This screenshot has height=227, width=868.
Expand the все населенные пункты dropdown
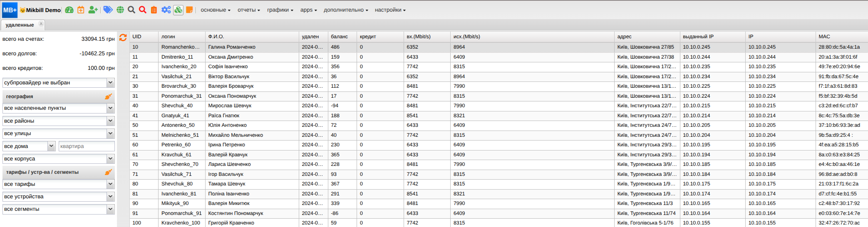(x=110, y=108)
